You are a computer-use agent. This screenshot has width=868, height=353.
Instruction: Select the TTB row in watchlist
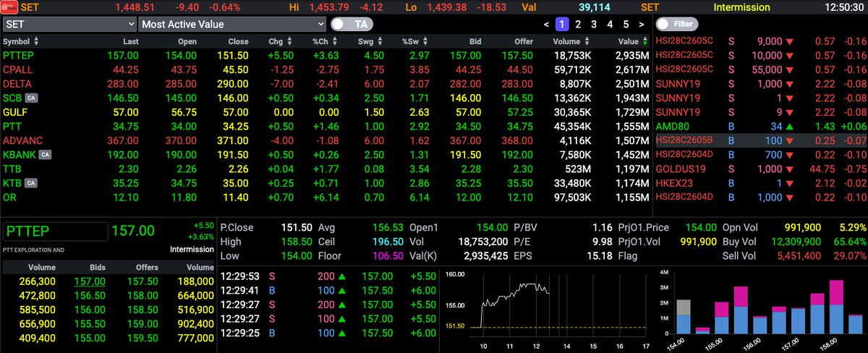[x=325, y=169]
